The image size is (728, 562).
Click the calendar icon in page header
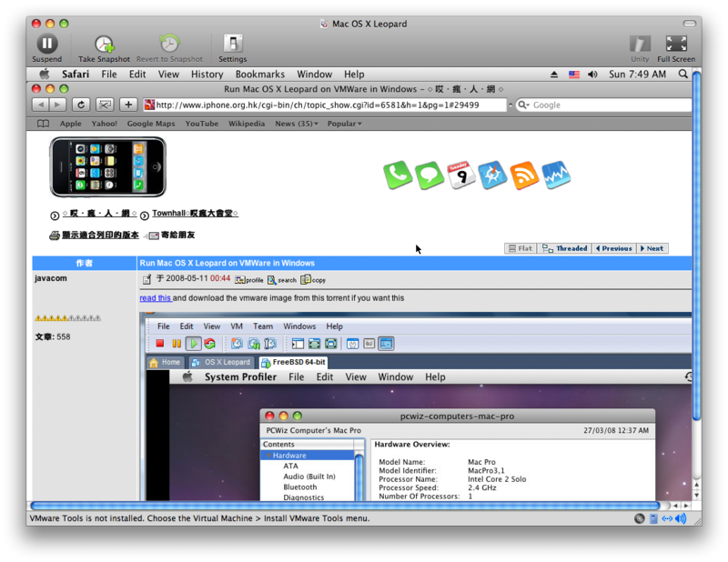click(460, 175)
